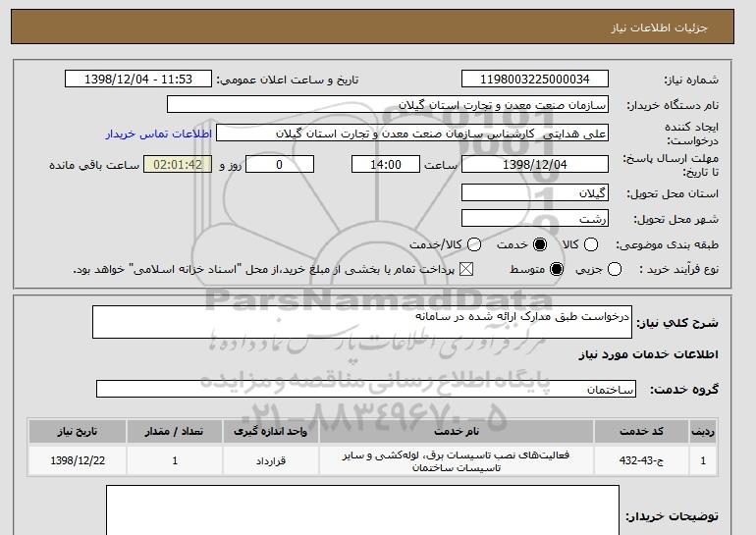Click the general need description box

point(363,322)
